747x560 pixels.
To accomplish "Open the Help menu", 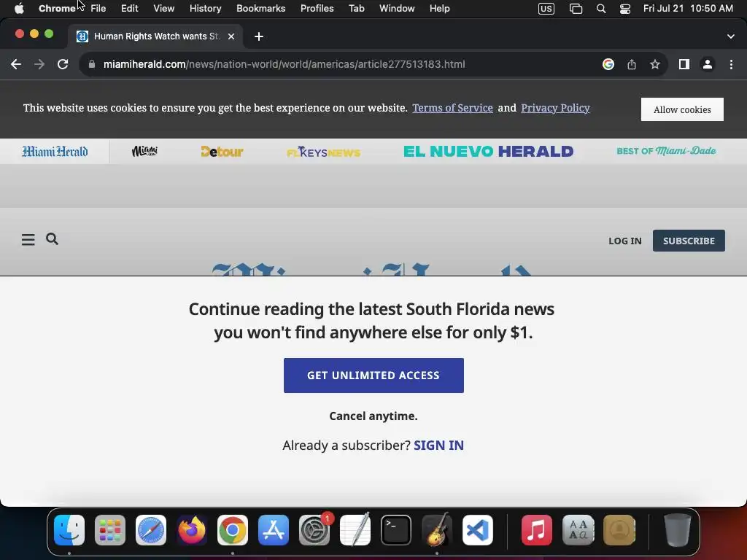I will 439,9.
